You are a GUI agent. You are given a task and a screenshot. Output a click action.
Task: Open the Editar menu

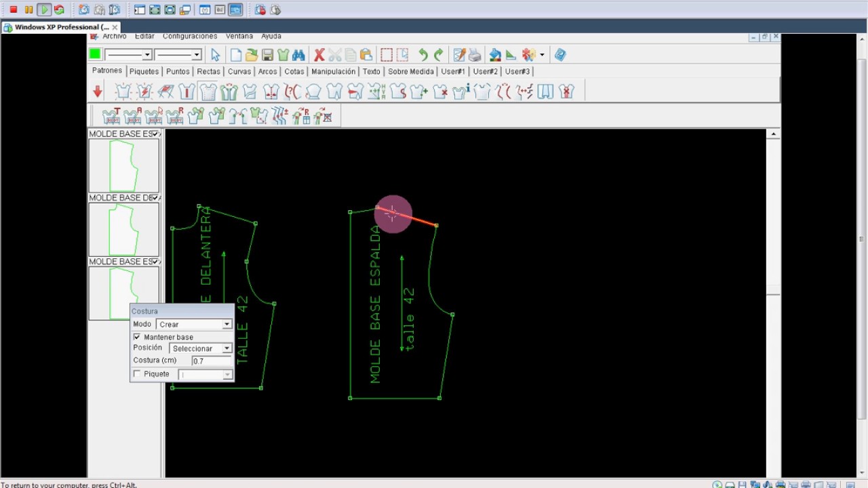point(144,37)
